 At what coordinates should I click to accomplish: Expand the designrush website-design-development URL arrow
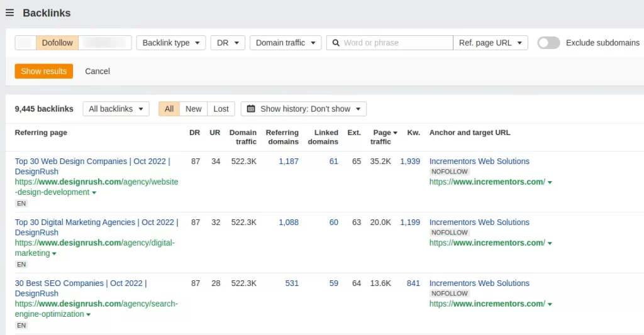tap(94, 192)
